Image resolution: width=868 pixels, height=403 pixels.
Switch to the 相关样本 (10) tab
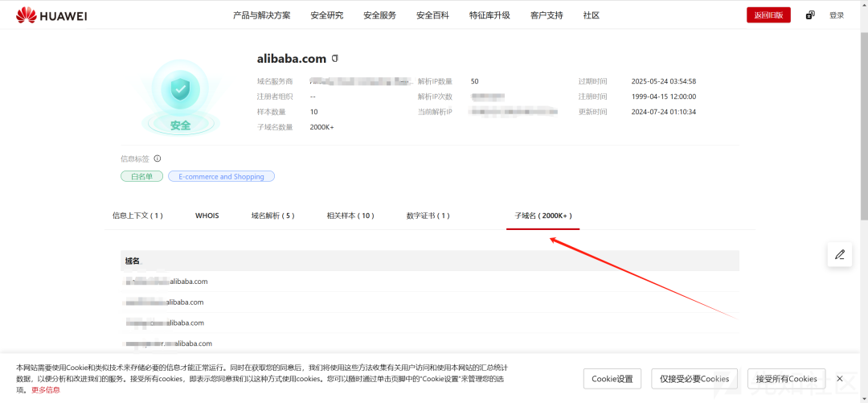coord(351,216)
